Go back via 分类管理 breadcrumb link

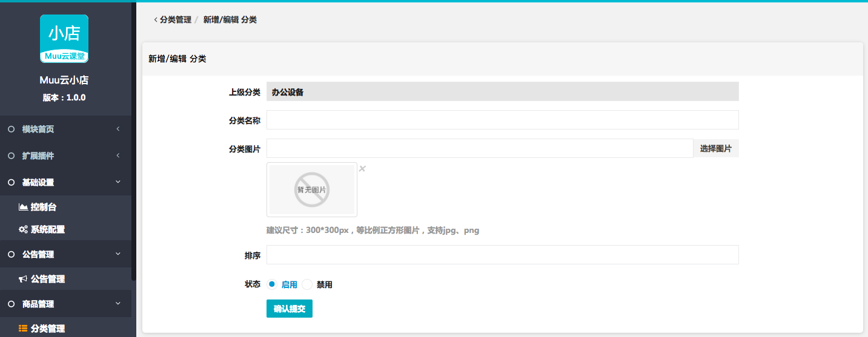point(176,20)
